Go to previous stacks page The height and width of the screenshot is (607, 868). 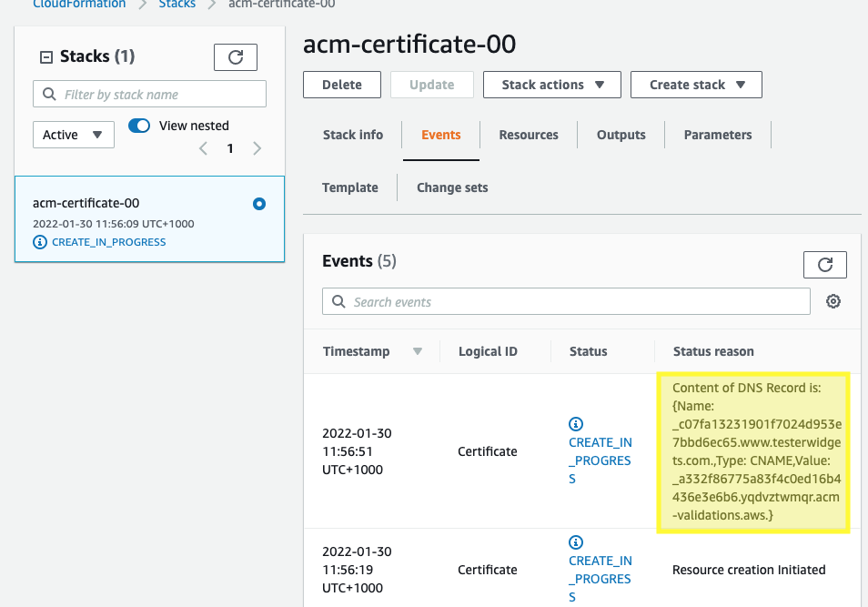tap(203, 148)
